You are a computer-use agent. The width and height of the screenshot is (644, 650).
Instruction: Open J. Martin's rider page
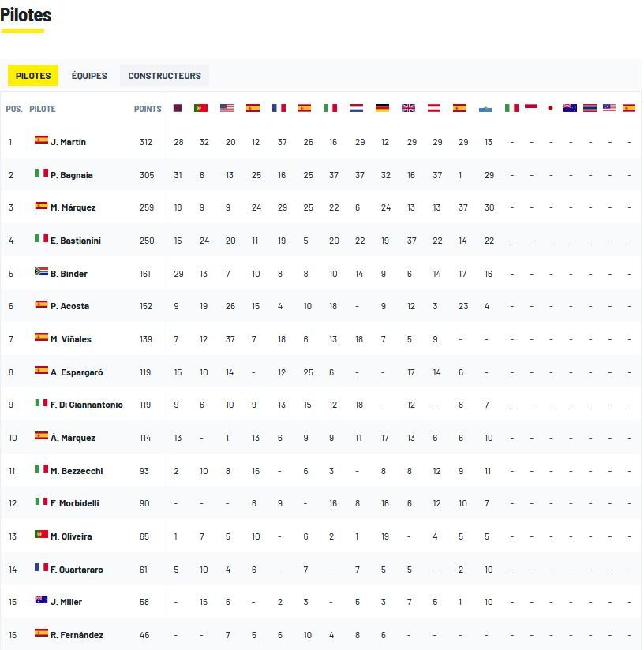(68, 142)
